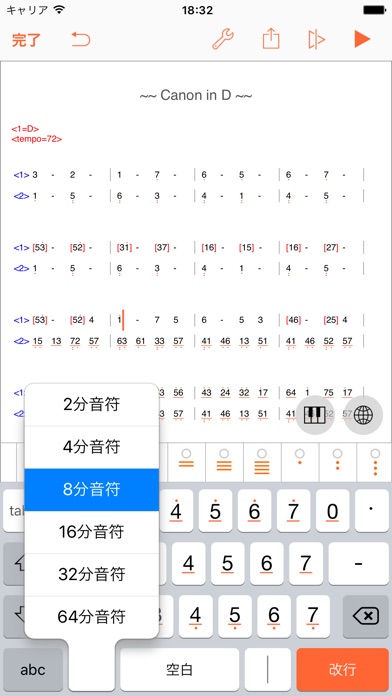Screen dimensions: 392x696
Task: Choose 4分音符 from note length menu
Action: 91,447
